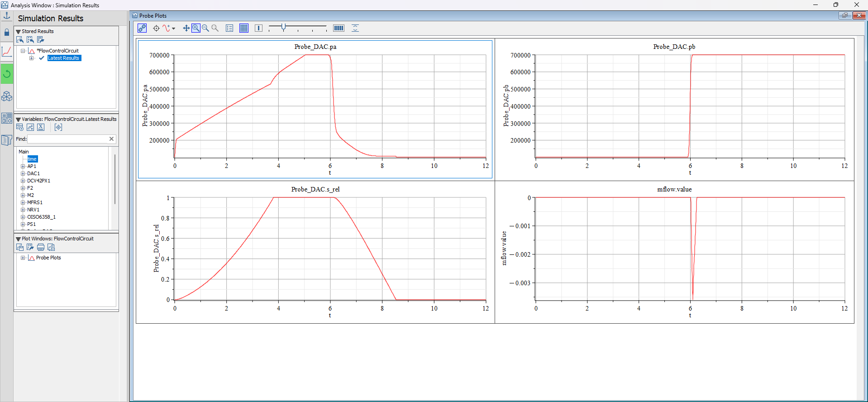Clear the Find field with X
The height and width of the screenshot is (402, 868).
111,139
